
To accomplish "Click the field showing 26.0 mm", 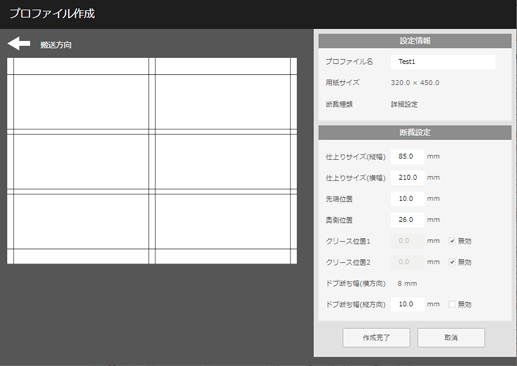I will tap(408, 220).
